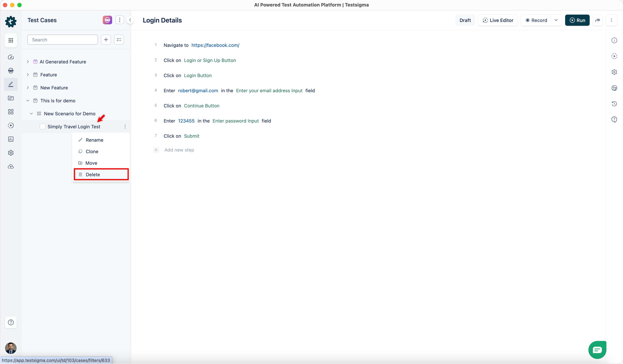The height and width of the screenshot is (364, 623).
Task: Click the share forward arrows icon
Action: click(598, 20)
